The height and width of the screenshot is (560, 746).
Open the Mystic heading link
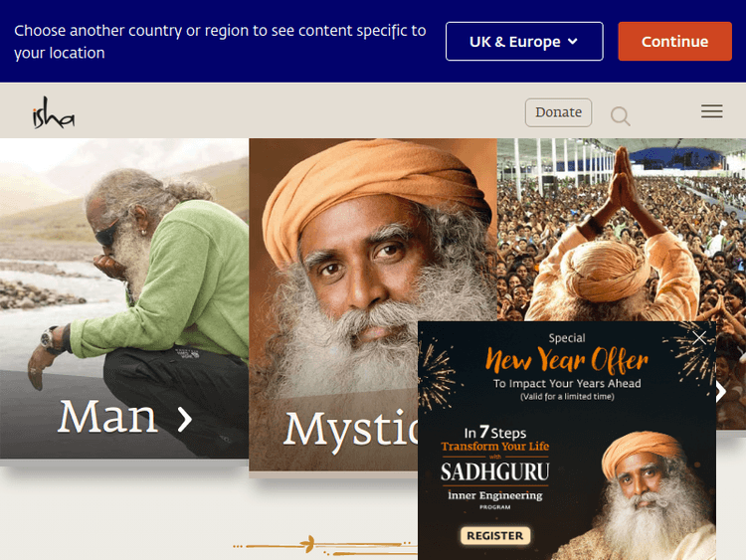pos(351,430)
